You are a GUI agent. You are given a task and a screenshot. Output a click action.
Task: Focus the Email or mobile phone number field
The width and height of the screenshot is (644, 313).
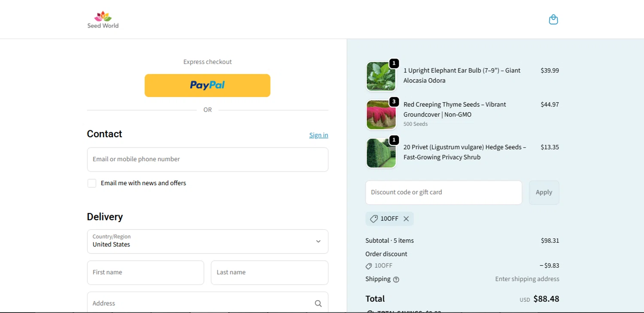click(208, 160)
